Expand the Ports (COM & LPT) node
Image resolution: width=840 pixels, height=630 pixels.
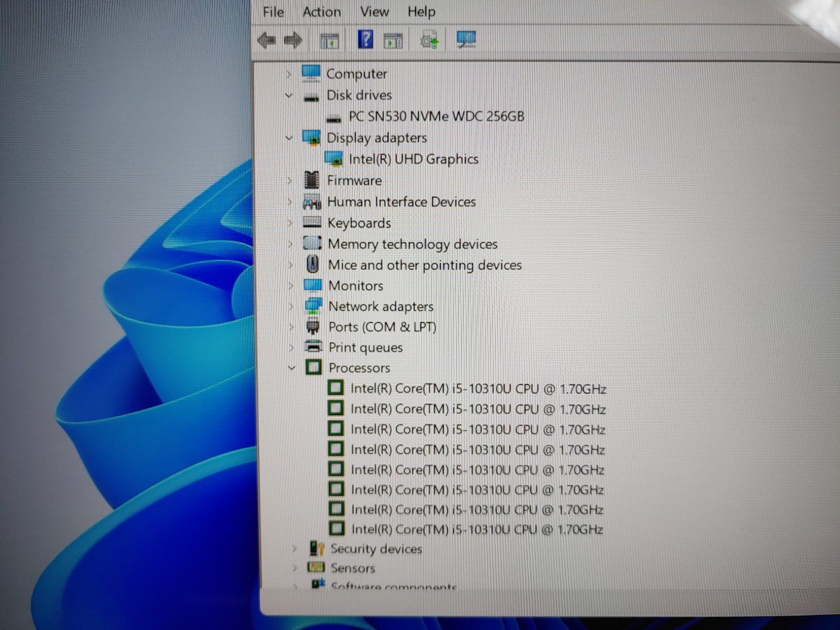292,327
